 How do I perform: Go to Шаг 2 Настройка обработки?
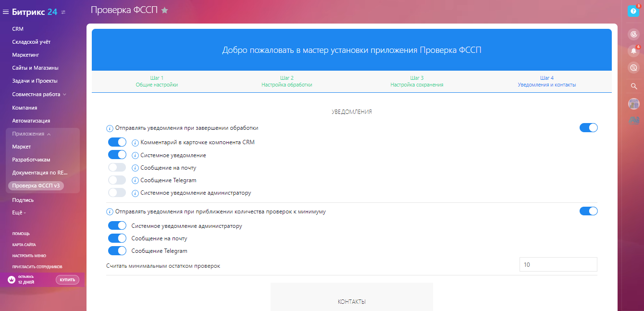coord(287,81)
